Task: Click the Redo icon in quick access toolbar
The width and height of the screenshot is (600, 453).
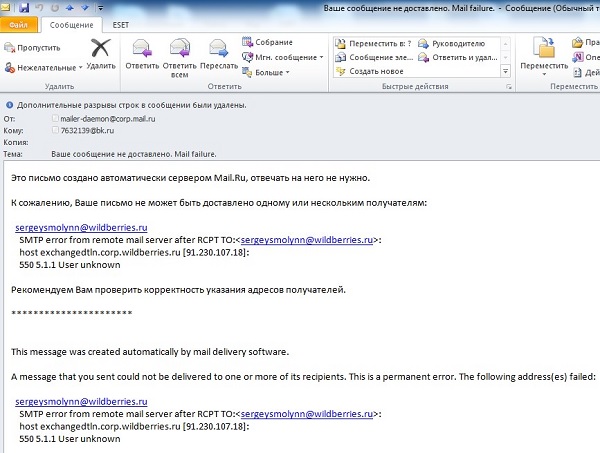Action: [x=55, y=7]
